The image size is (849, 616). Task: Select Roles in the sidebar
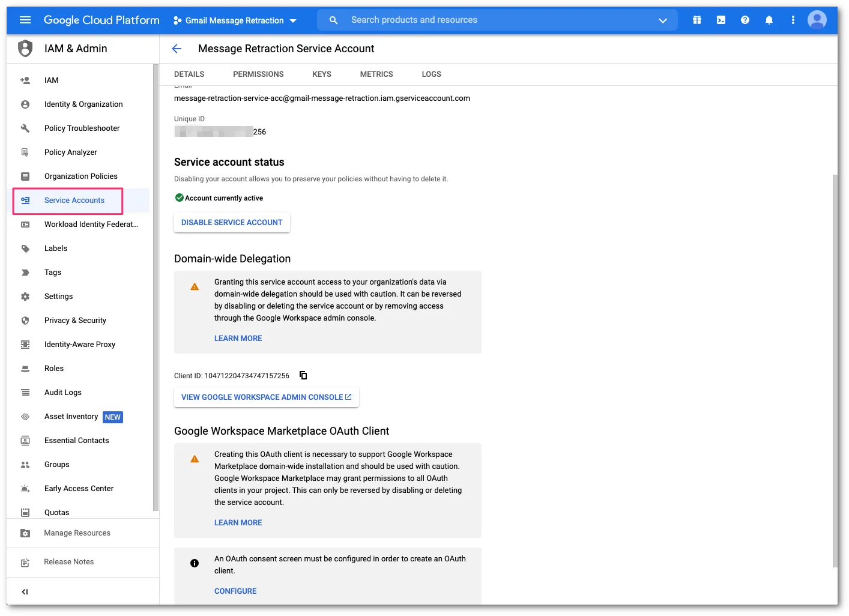click(x=54, y=368)
